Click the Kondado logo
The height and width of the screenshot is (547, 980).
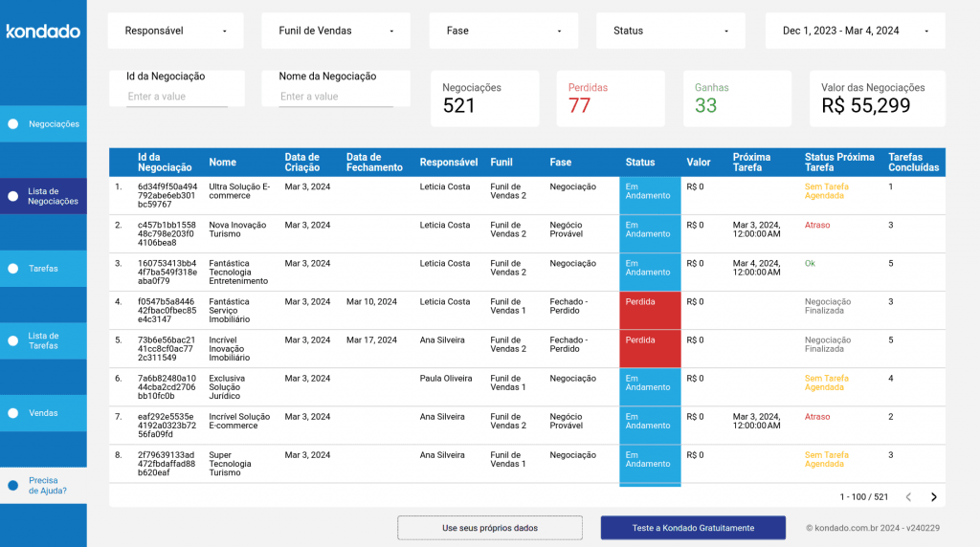pos(43,32)
